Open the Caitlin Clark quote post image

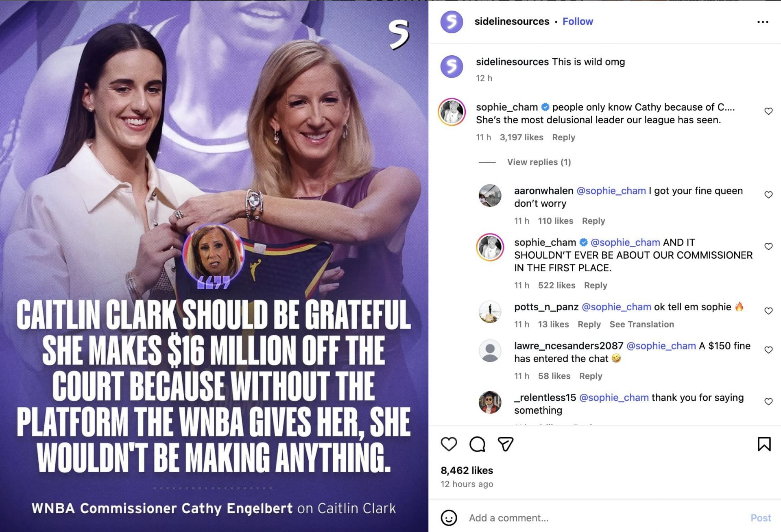tap(214, 266)
